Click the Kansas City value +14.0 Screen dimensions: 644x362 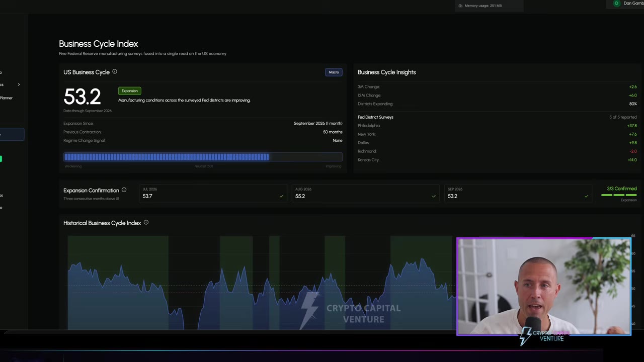coord(632,160)
